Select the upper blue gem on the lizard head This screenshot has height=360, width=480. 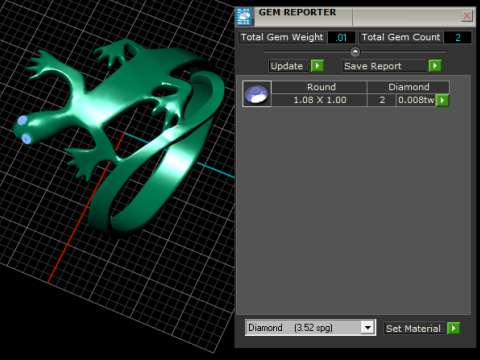[22, 120]
